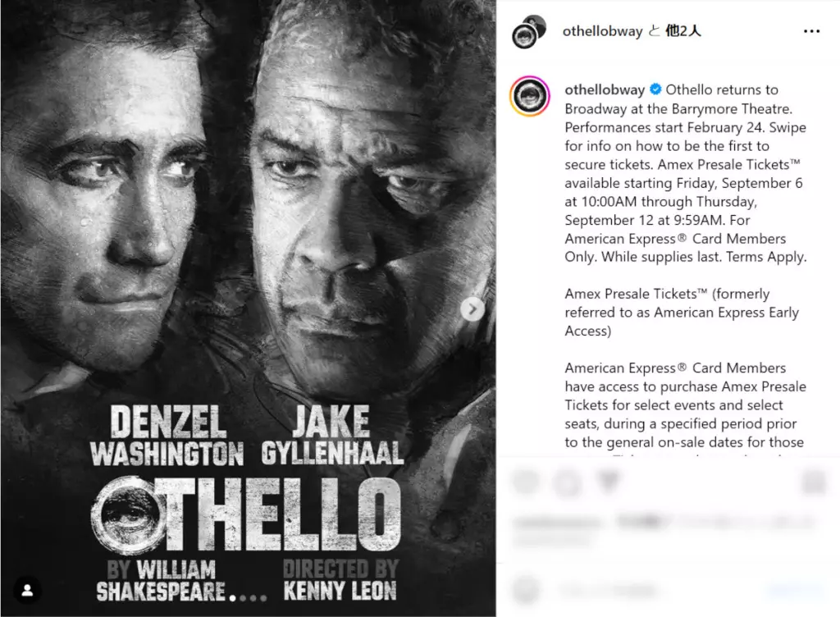Open the emoji picker beside comment box

tap(526, 590)
